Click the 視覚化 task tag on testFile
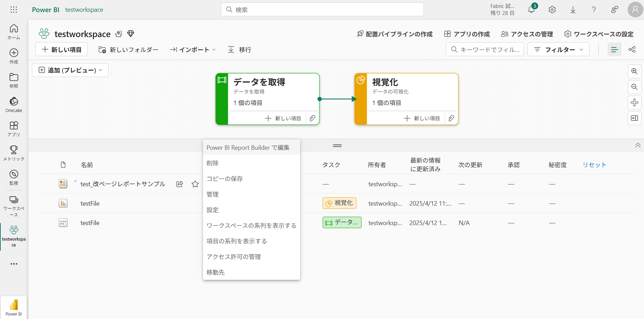Screen dimensions: 644x319 click(339, 203)
